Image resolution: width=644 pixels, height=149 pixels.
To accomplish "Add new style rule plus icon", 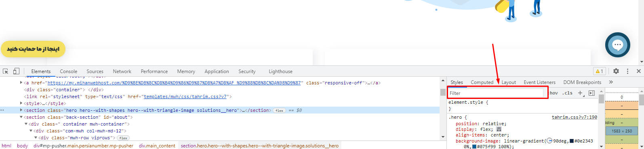I will [x=580, y=93].
